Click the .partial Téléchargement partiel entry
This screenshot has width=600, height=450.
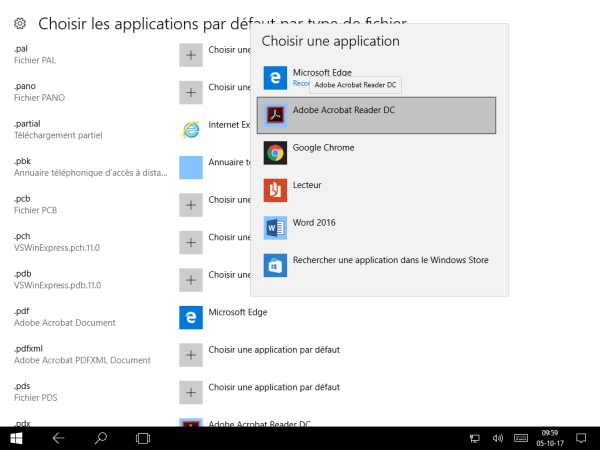coord(58,130)
